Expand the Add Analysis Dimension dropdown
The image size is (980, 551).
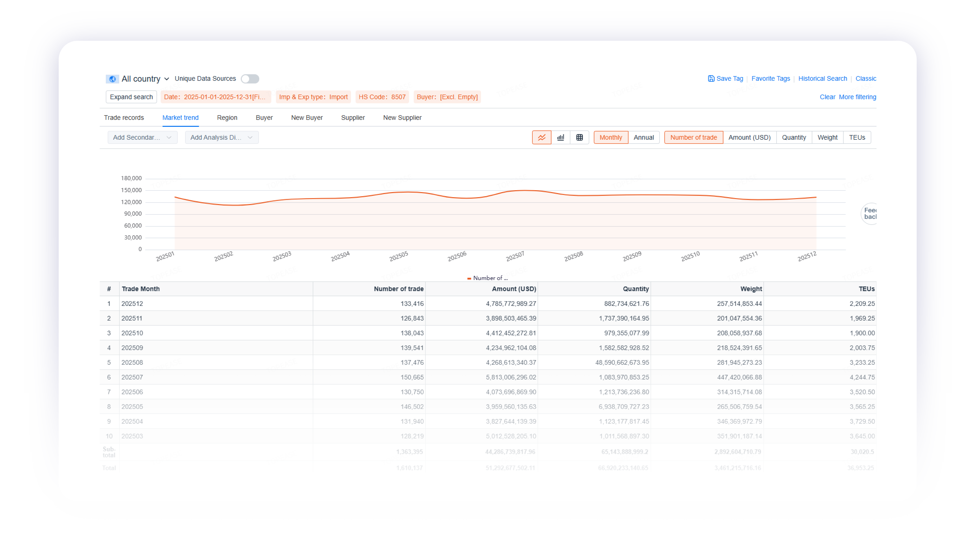[221, 137]
